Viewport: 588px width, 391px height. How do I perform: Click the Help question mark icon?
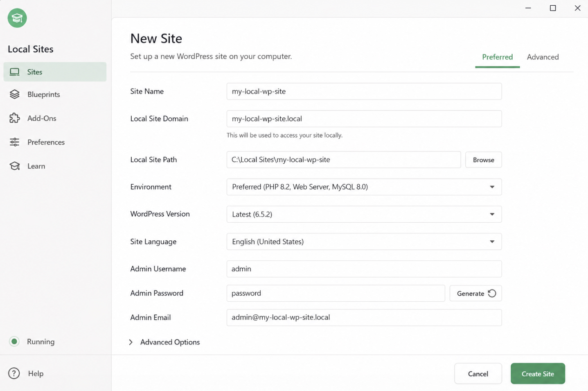click(x=14, y=373)
